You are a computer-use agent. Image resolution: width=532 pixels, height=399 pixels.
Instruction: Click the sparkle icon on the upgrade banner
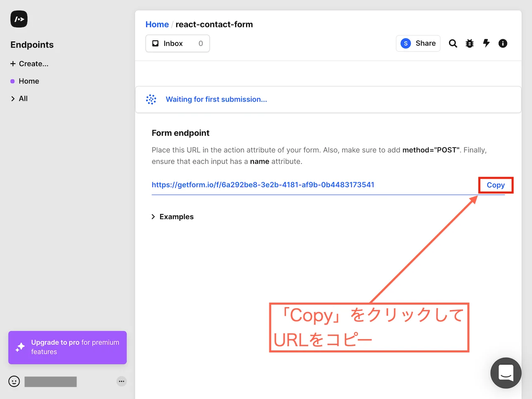click(20, 347)
